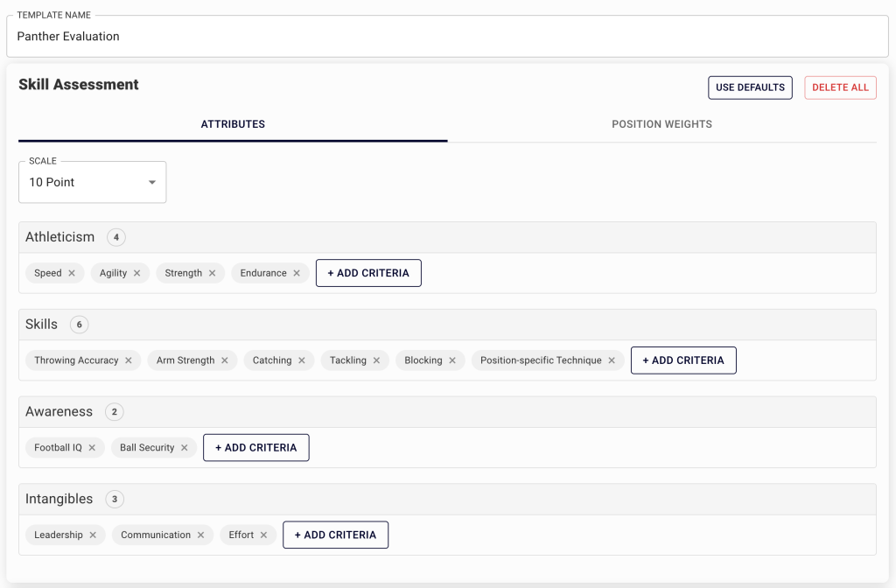
Task: Remove Endurance from Athleticism
Action: point(296,273)
